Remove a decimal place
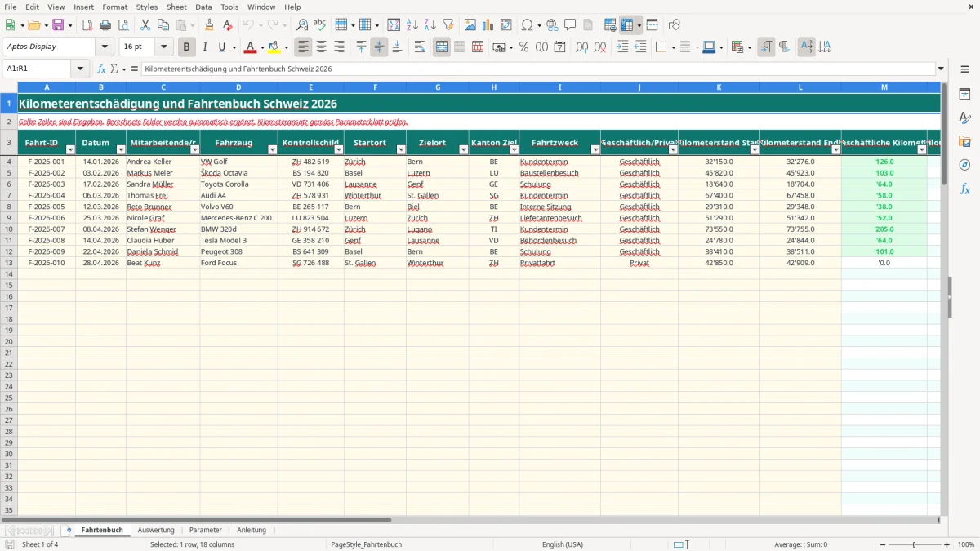980x551 pixels. click(x=600, y=47)
